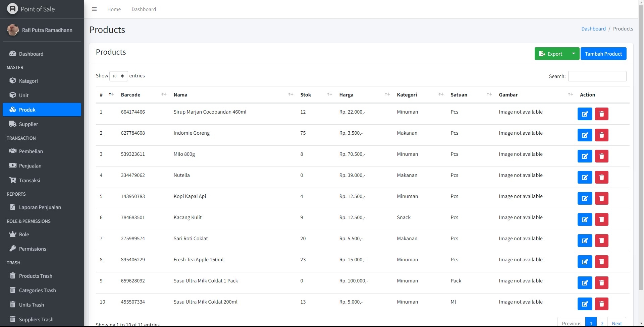644x327 pixels.
Task: Delete the Kacang Kulit product
Action: pos(601,219)
